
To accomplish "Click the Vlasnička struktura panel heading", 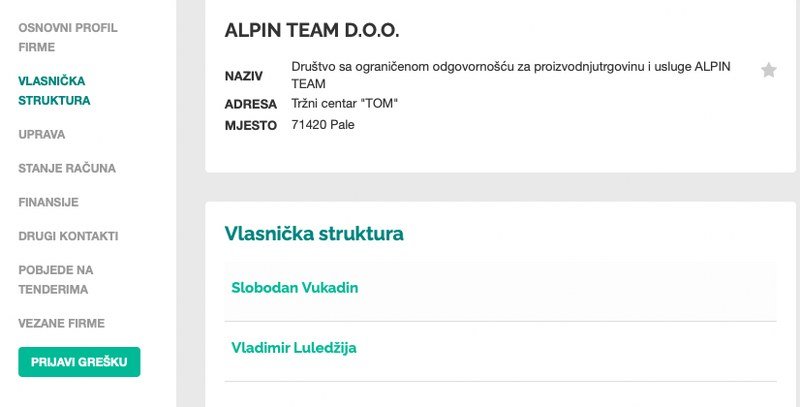I will pyautogui.click(x=314, y=234).
